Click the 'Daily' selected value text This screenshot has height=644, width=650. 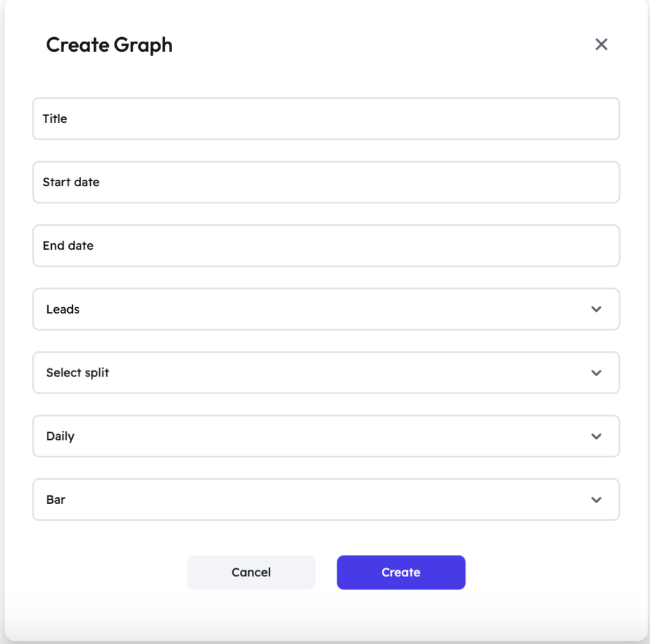[x=60, y=437]
